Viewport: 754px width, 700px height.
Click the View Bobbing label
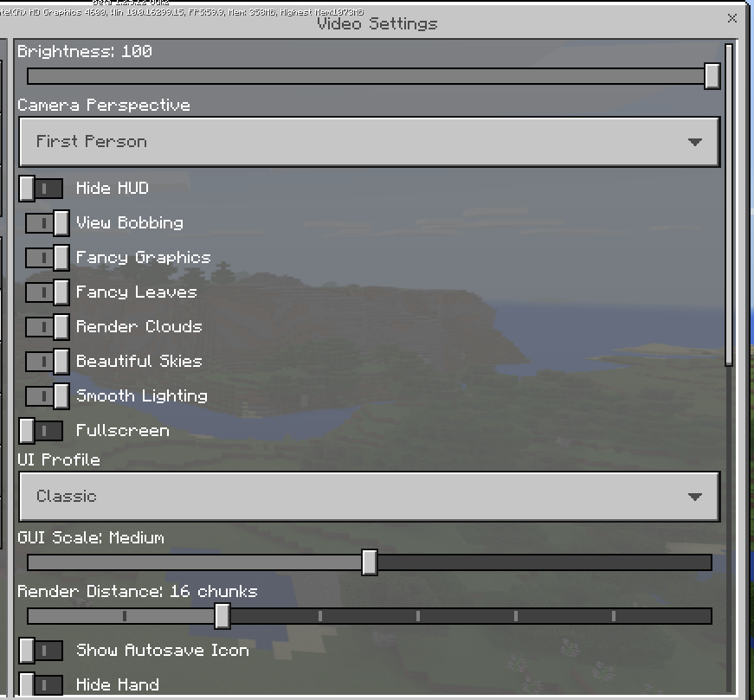(130, 222)
